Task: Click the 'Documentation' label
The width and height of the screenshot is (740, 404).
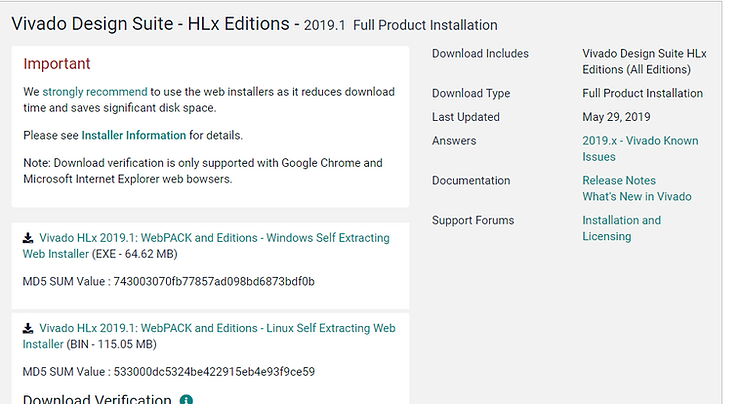Action: [471, 180]
